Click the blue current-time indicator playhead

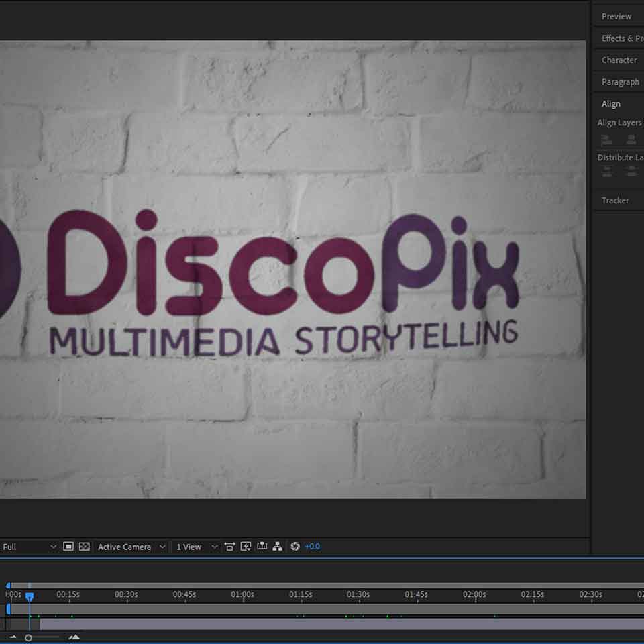pos(30,597)
